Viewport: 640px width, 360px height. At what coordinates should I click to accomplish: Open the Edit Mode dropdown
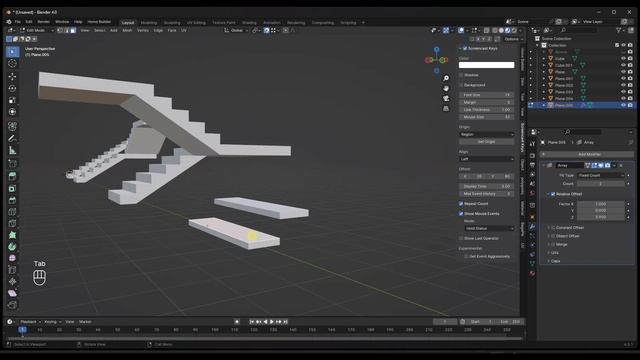pyautogui.click(x=37, y=30)
